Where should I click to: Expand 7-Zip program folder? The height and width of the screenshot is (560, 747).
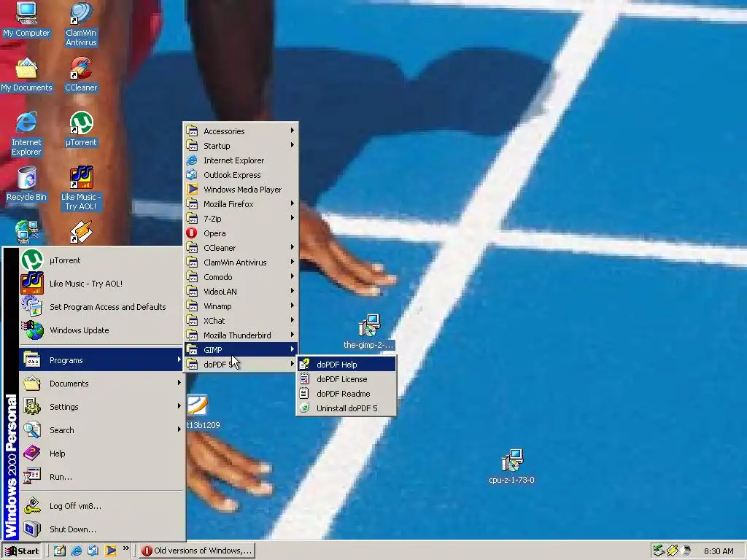pyautogui.click(x=241, y=219)
